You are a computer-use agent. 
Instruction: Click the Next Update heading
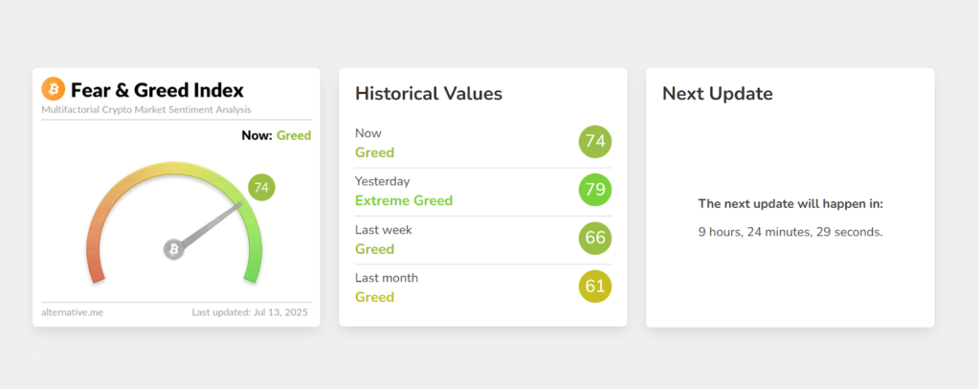(x=718, y=93)
